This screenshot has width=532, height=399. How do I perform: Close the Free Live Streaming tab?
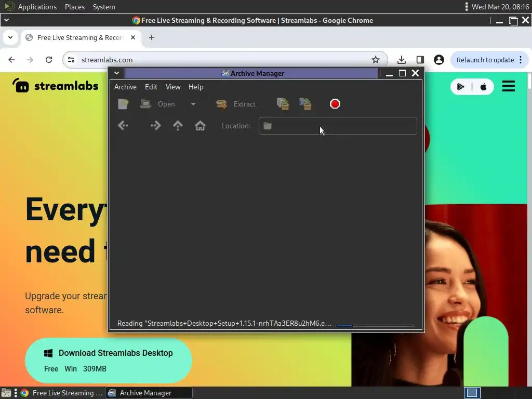tap(133, 37)
